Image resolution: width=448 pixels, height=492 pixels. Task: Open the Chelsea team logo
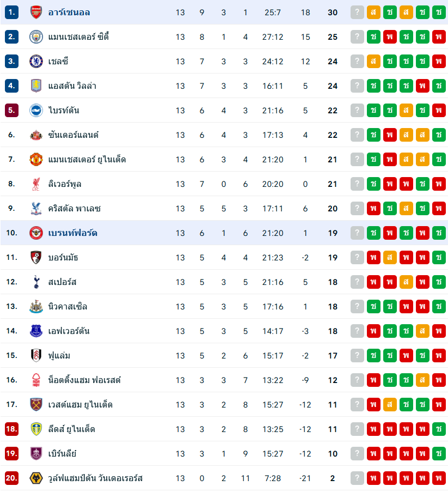(36, 62)
